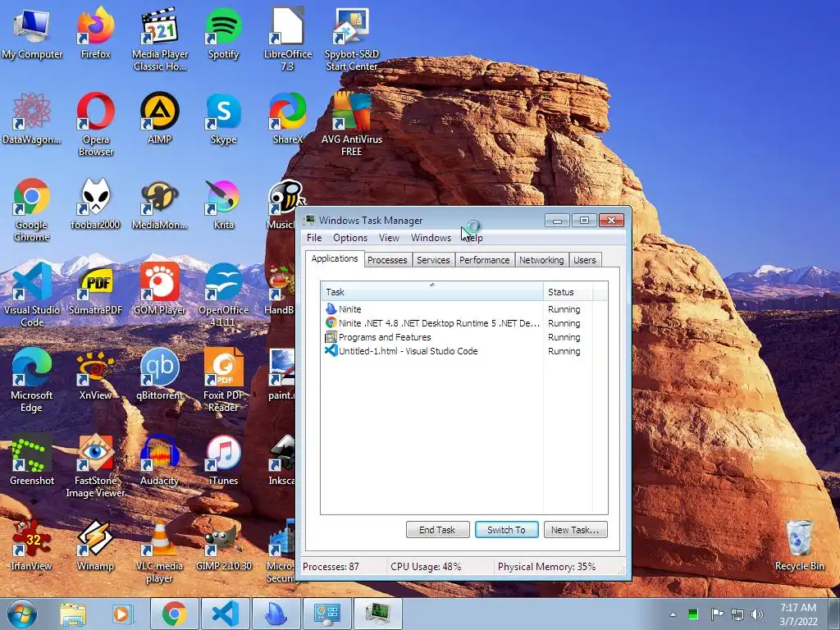Click the GOM Player desktop icon
Image resolution: width=840 pixels, height=630 pixels.
click(160, 290)
